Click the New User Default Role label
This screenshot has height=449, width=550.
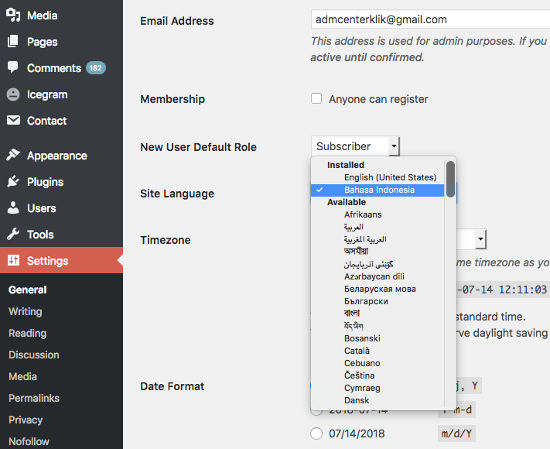(x=198, y=147)
